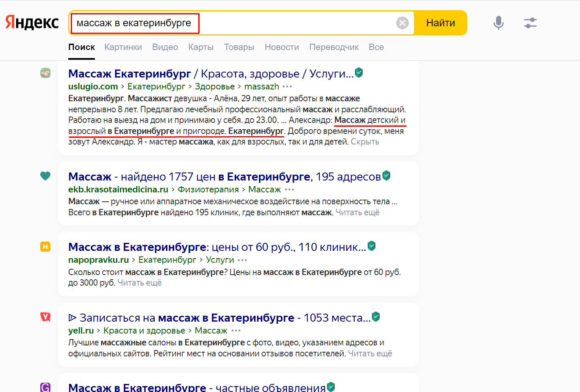The height and width of the screenshot is (392, 580).
Task: Expand krasotaimedicina snippet via Читать ещё
Action: 358,212
